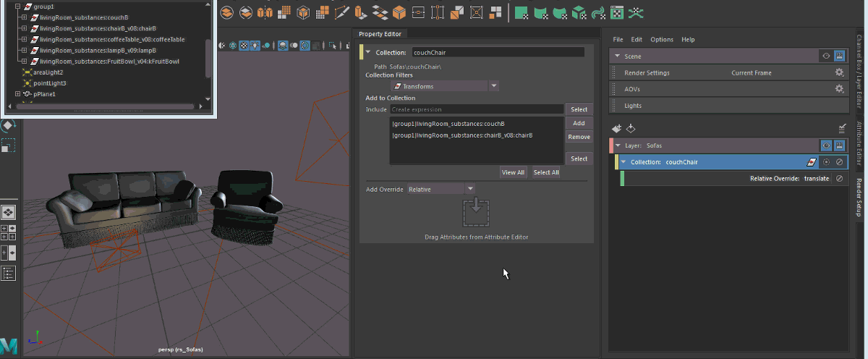This screenshot has width=868, height=359.
Task: Click the import render setup icon
Action: (x=631, y=128)
